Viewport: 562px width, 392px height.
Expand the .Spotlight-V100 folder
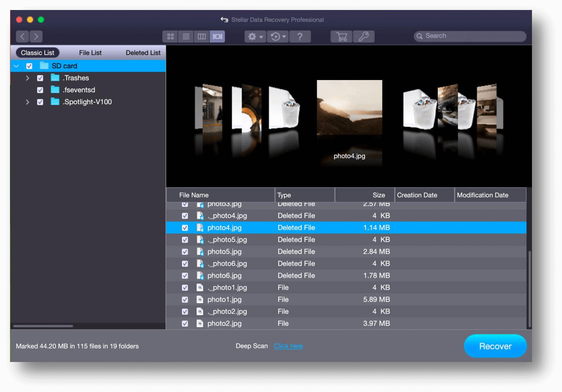[28, 102]
